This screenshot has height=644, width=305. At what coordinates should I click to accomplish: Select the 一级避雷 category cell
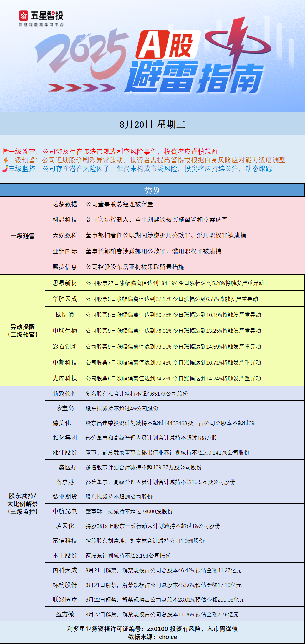tap(23, 236)
